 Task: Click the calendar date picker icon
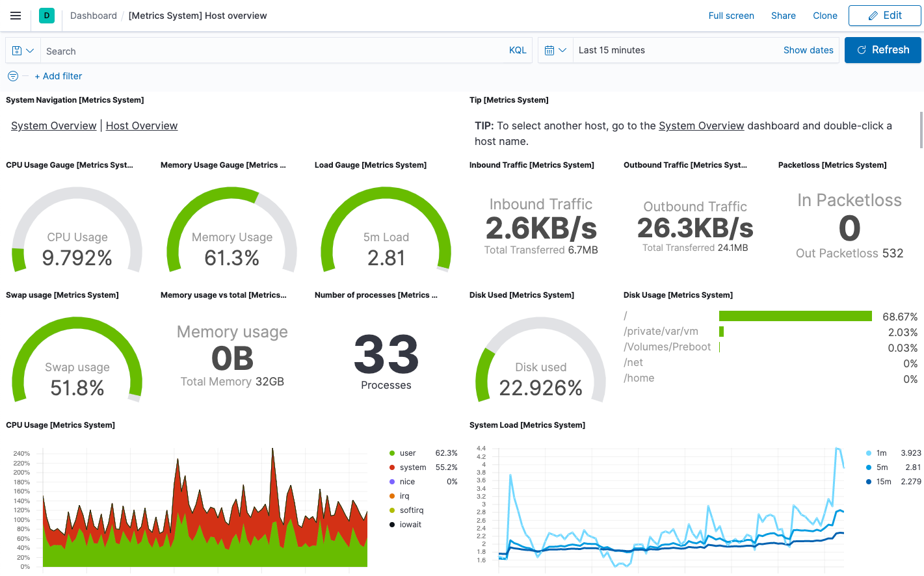(x=549, y=50)
